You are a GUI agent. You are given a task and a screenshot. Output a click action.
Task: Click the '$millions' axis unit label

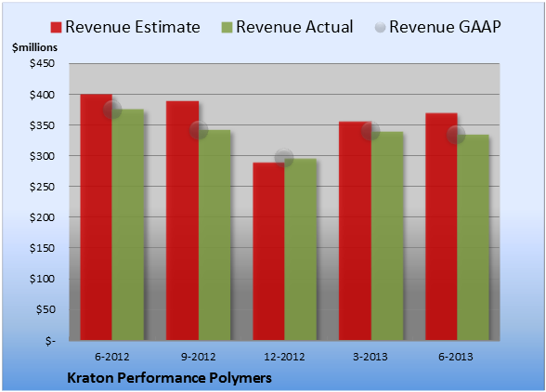click(35, 47)
